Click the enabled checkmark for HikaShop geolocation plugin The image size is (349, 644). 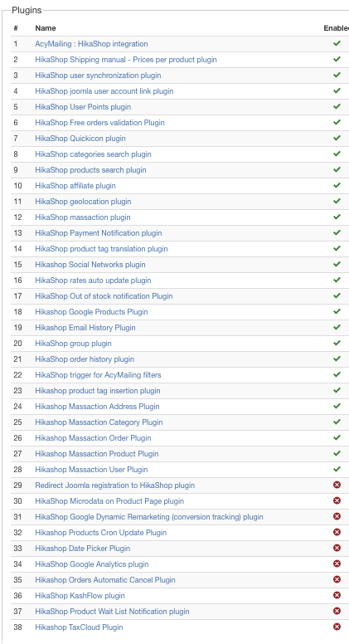337,201
